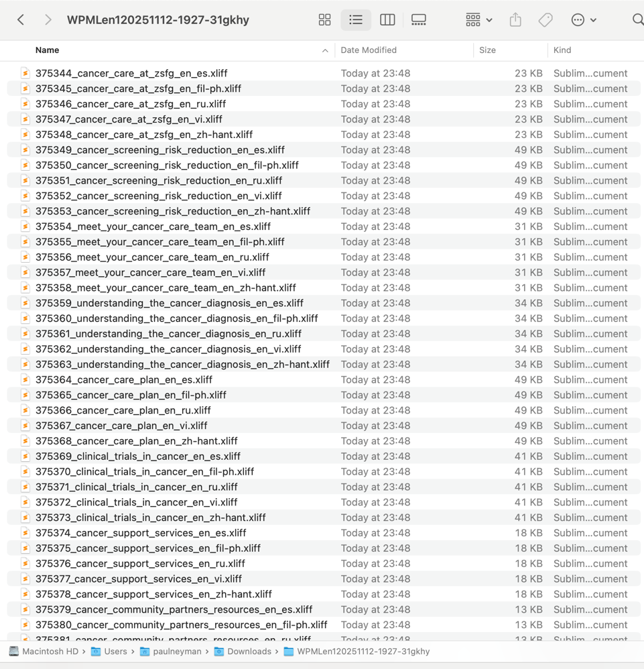Open the Edit Tags button
The image size is (644, 669).
[x=545, y=19]
